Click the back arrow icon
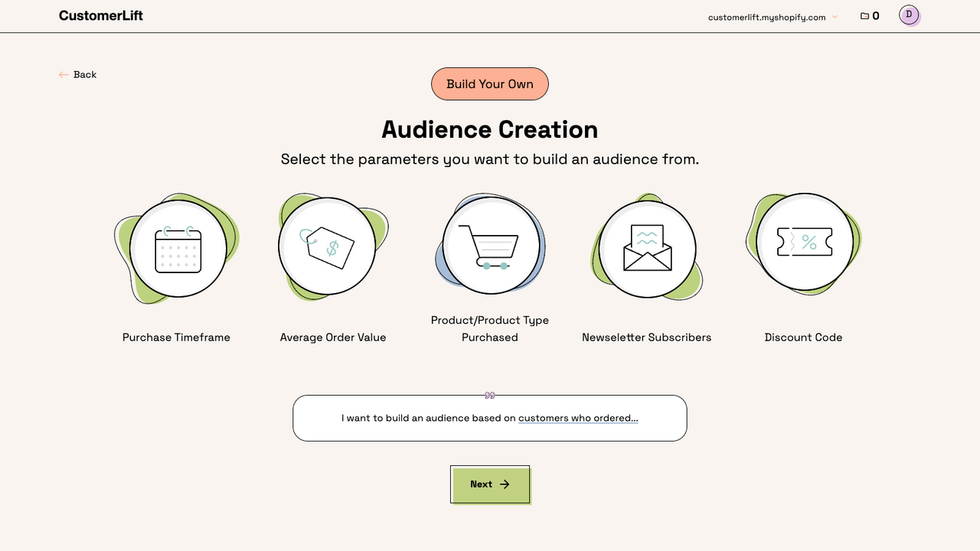Image resolution: width=980 pixels, height=551 pixels. [x=64, y=74]
